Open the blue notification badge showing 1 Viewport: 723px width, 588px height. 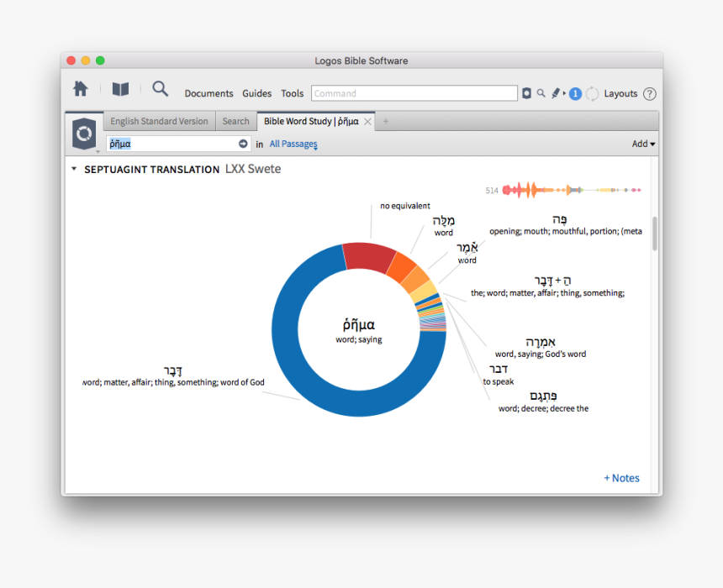point(575,93)
